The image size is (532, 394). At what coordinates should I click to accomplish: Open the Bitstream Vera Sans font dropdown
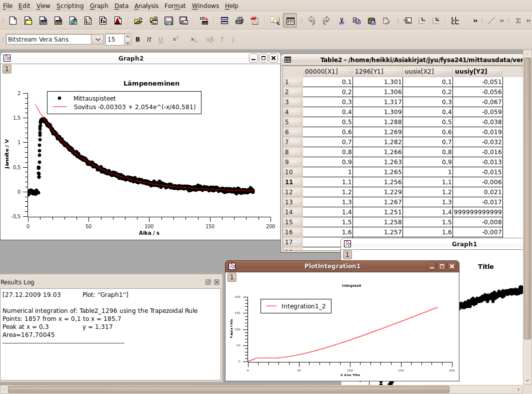(x=97, y=40)
